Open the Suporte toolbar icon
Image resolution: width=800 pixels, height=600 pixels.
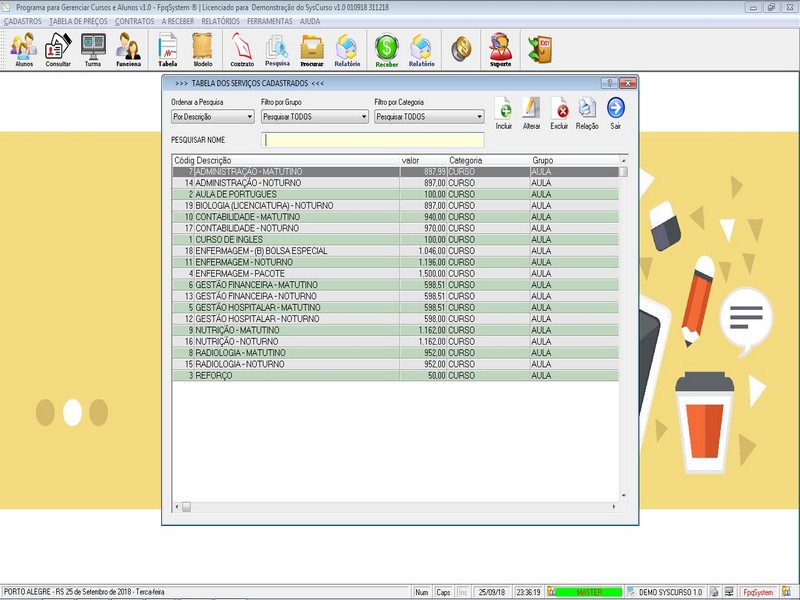[x=500, y=47]
